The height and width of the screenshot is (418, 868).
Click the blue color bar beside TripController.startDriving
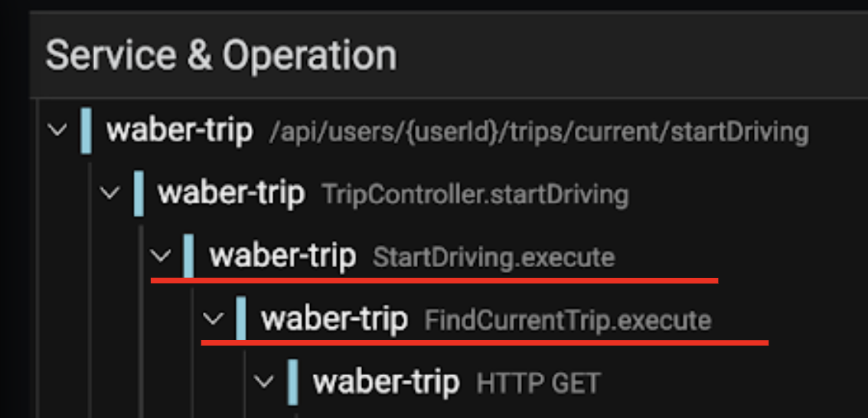click(x=139, y=193)
